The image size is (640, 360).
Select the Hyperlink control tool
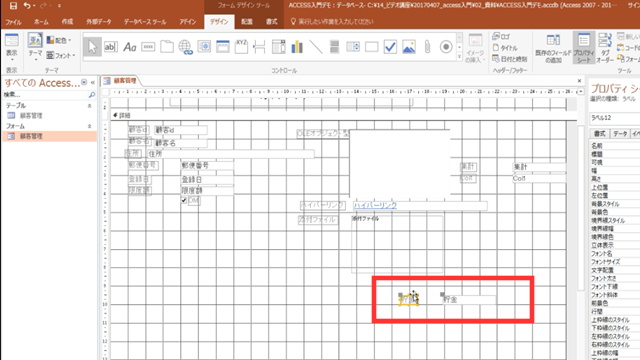[x=186, y=47]
